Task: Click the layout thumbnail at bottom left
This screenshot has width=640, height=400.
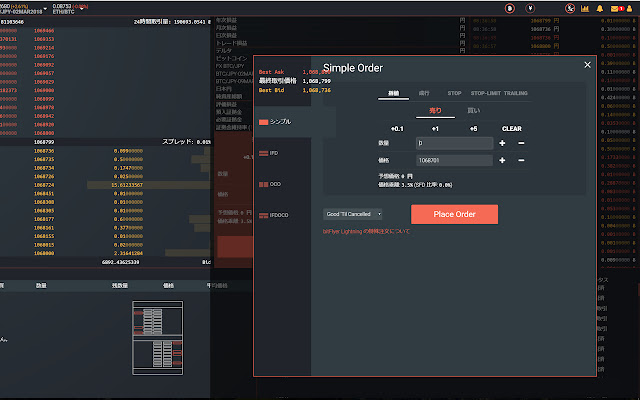Action: coord(158,338)
